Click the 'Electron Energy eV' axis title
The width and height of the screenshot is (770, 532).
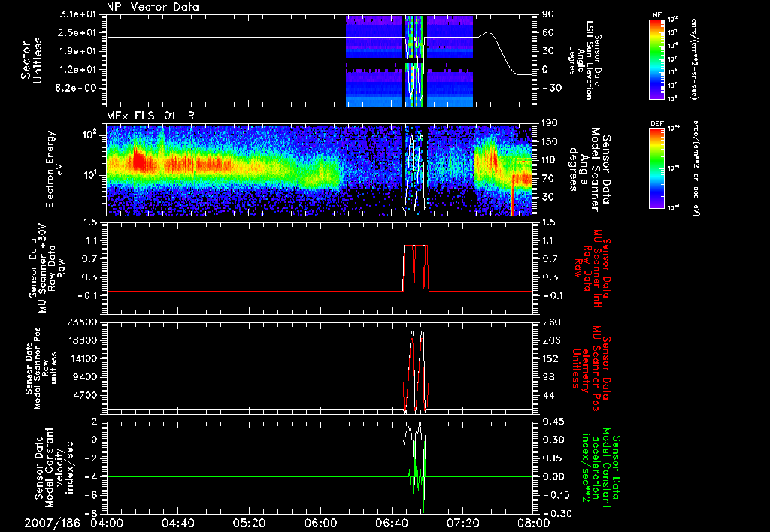(x=56, y=169)
